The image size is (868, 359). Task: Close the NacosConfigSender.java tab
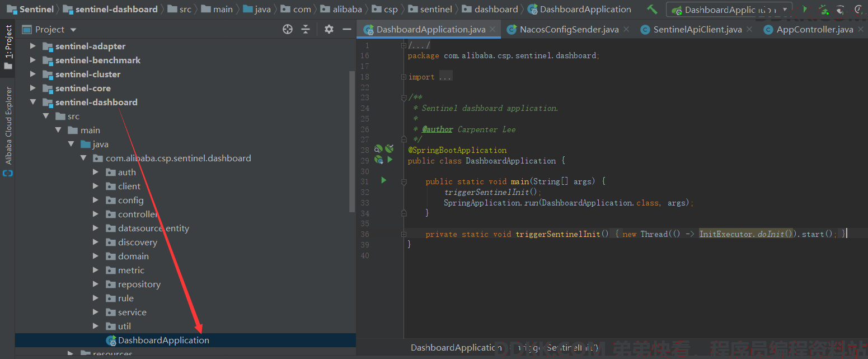click(626, 29)
